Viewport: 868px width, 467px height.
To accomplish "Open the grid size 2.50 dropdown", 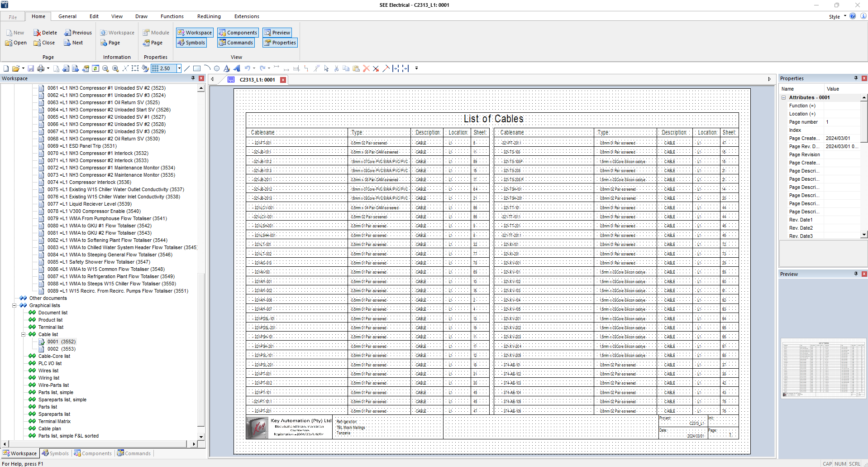I will pyautogui.click(x=179, y=68).
